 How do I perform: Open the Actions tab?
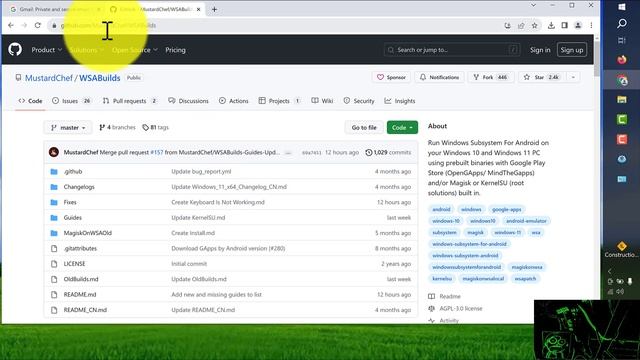pos(233,101)
